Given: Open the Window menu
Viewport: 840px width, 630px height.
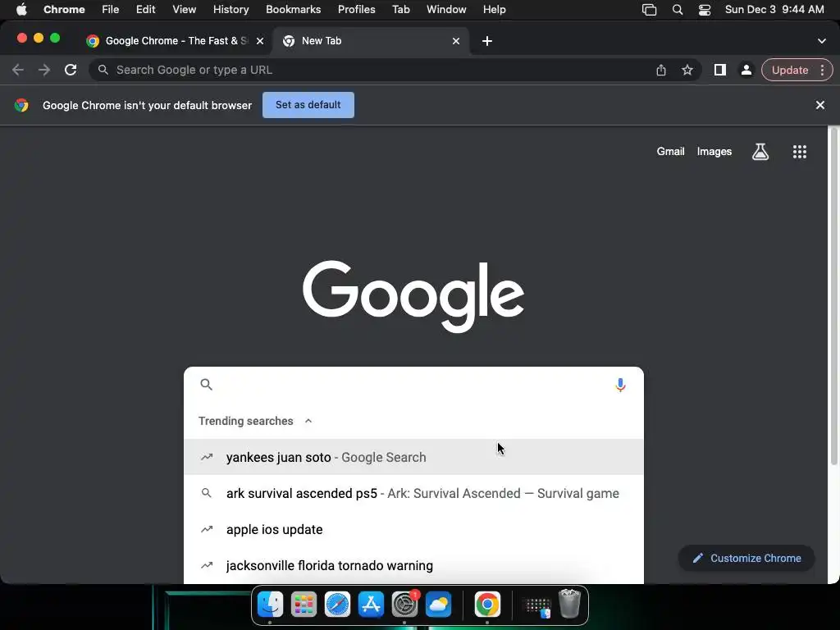Looking at the screenshot, I should tap(446, 10).
